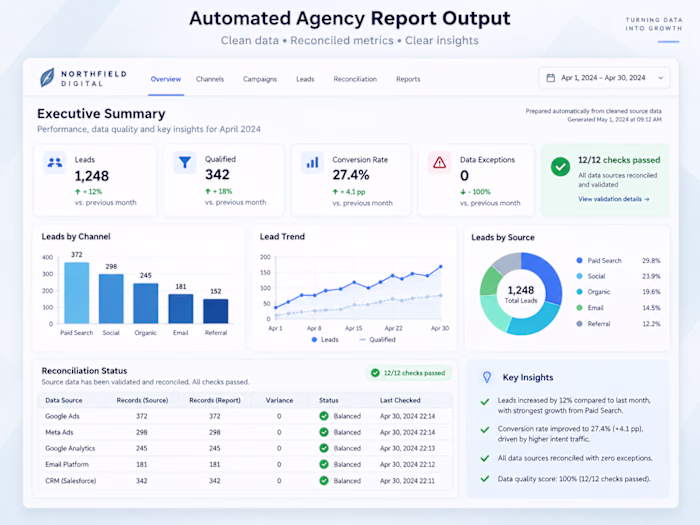Click the Northfield Digital leaf logo
The height and width of the screenshot is (525, 700).
[47, 78]
